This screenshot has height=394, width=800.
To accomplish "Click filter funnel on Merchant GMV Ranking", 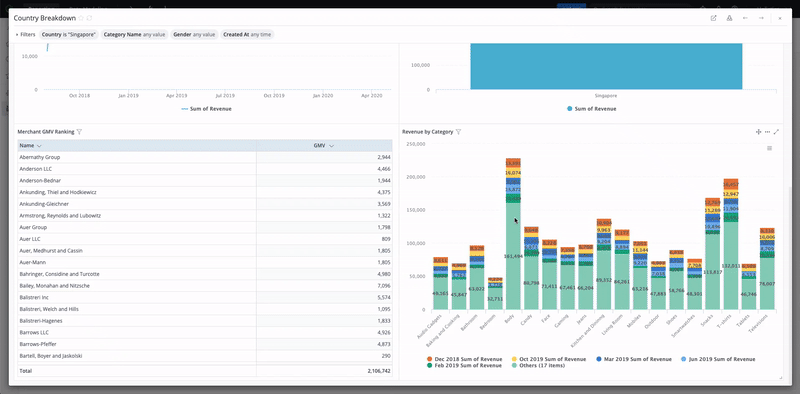I will coord(79,132).
